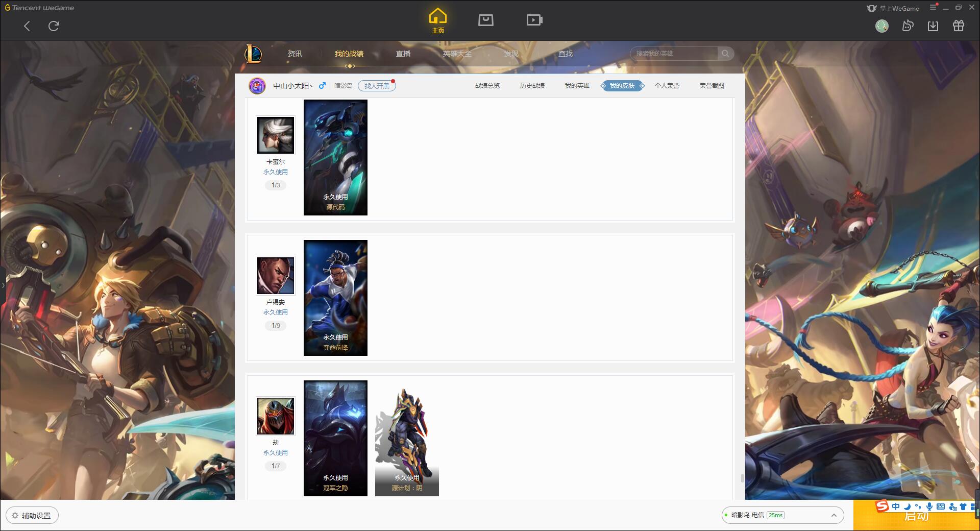Open the 历史战绩 sub-tab
This screenshot has width=980, height=531.
click(532, 86)
